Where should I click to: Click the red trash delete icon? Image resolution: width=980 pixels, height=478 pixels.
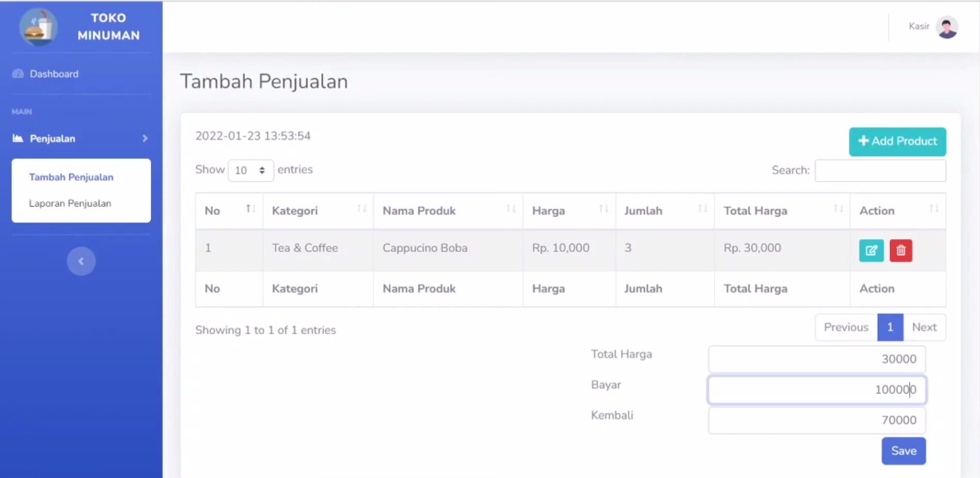[900, 251]
